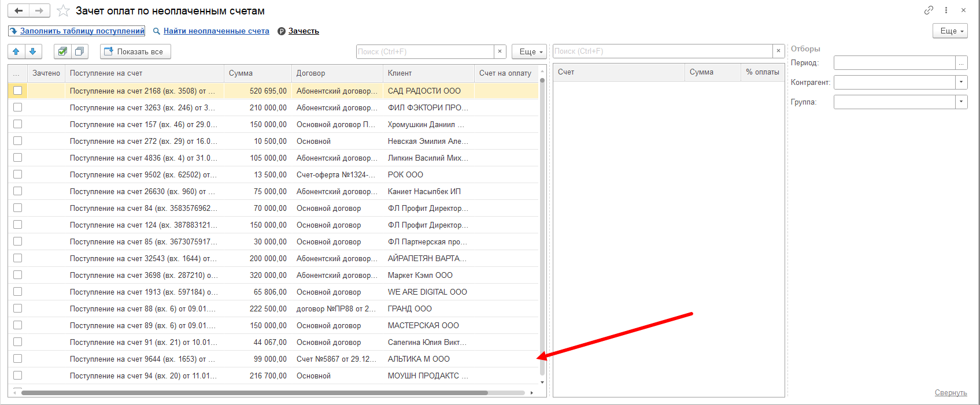Tick checkbox for РОК ООО row

pyautogui.click(x=18, y=174)
